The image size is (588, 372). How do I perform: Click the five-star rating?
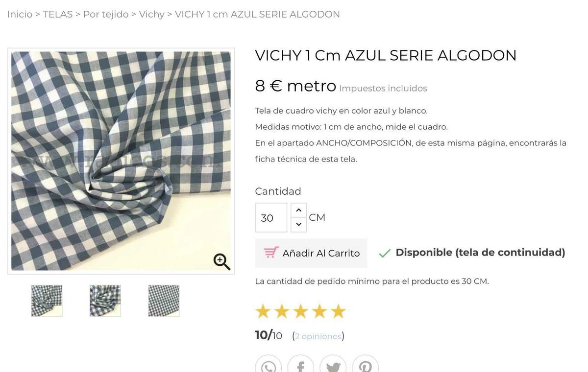pyautogui.click(x=300, y=311)
